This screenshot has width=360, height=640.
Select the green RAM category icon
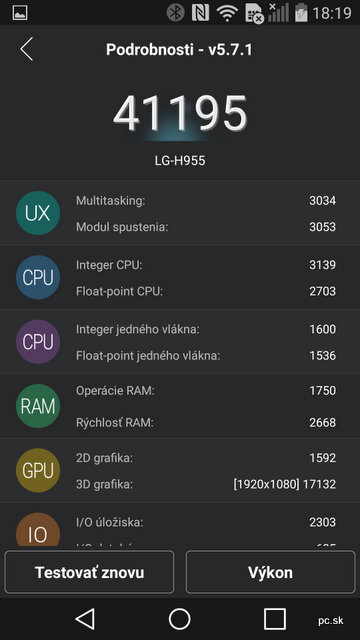(x=38, y=406)
